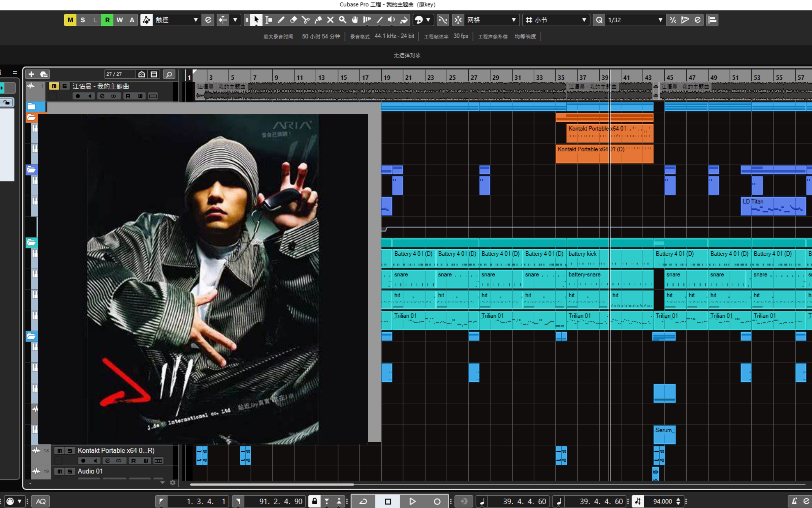Click the horizontal scrollbar under the tracks

click(x=272, y=485)
